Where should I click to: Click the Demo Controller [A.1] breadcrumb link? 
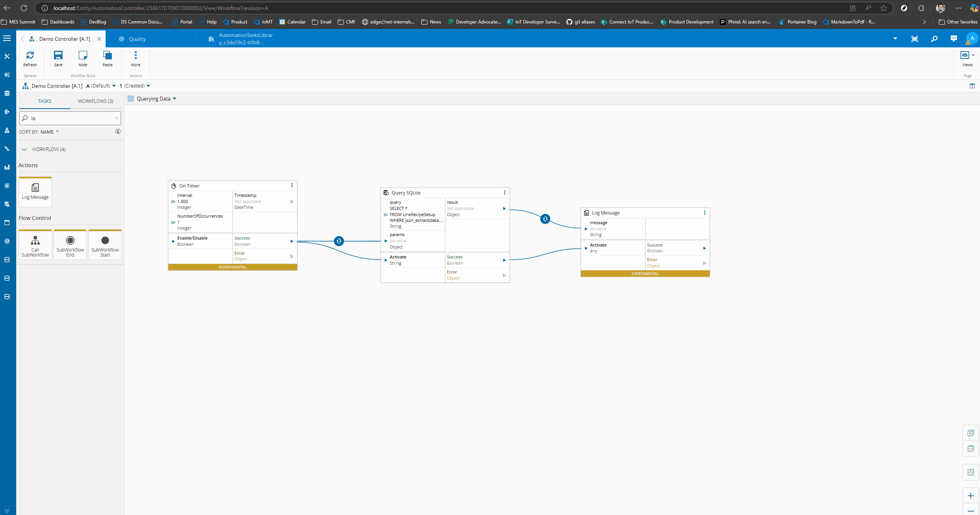tap(57, 86)
